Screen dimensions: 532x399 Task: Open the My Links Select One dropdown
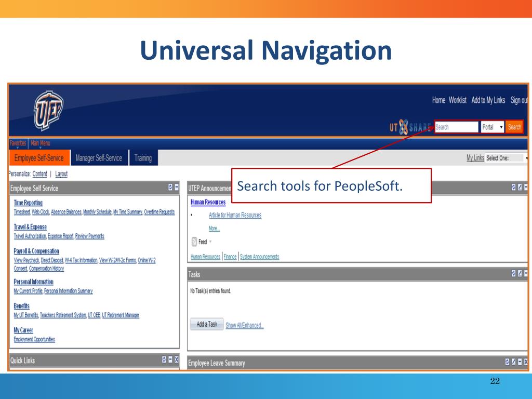coord(506,158)
